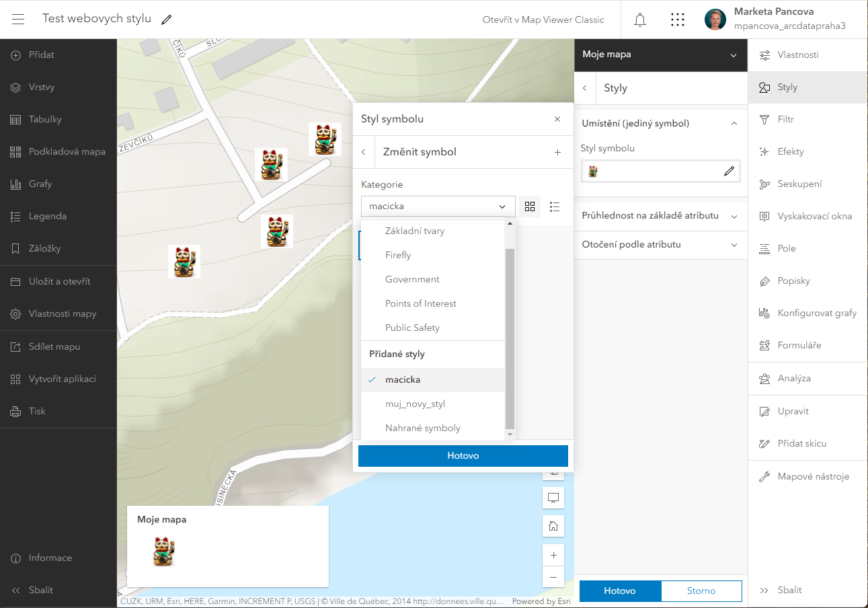Open the app launcher grid
Screen dimensions: 868x608
pos(678,20)
